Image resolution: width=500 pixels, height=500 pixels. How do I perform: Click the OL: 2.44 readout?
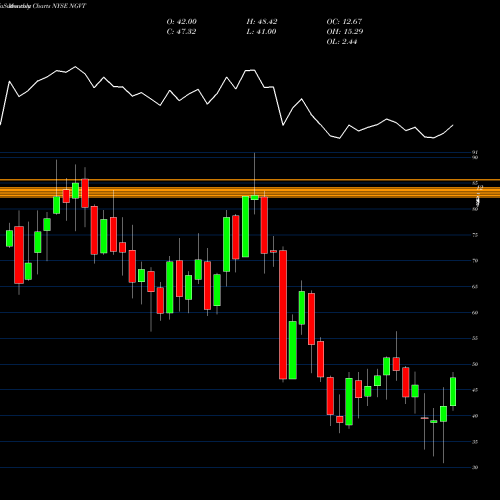tap(342, 42)
